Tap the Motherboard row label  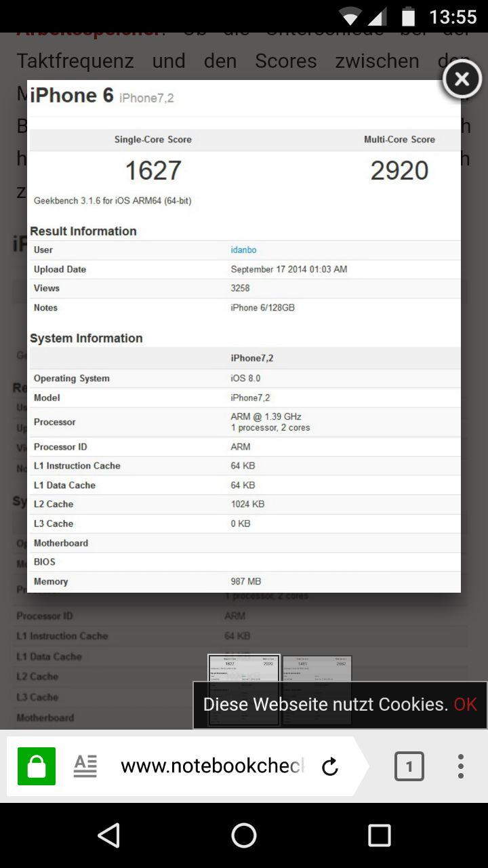[61, 542]
